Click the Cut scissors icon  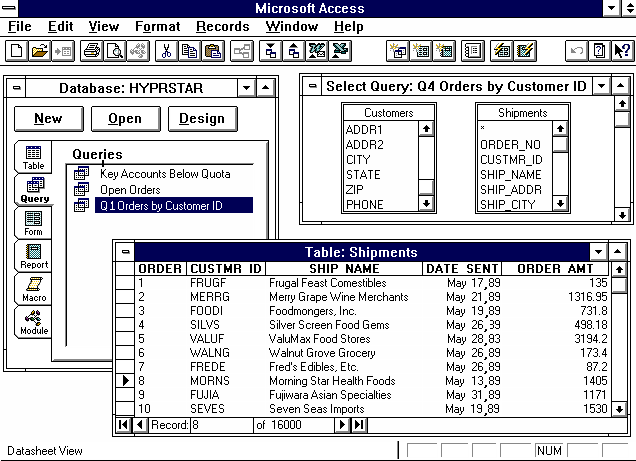166,51
